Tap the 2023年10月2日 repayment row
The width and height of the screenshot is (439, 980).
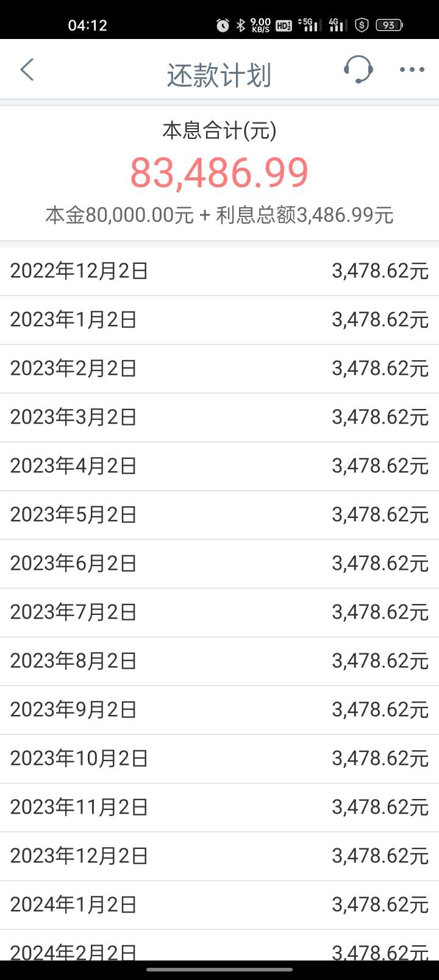tap(220, 759)
